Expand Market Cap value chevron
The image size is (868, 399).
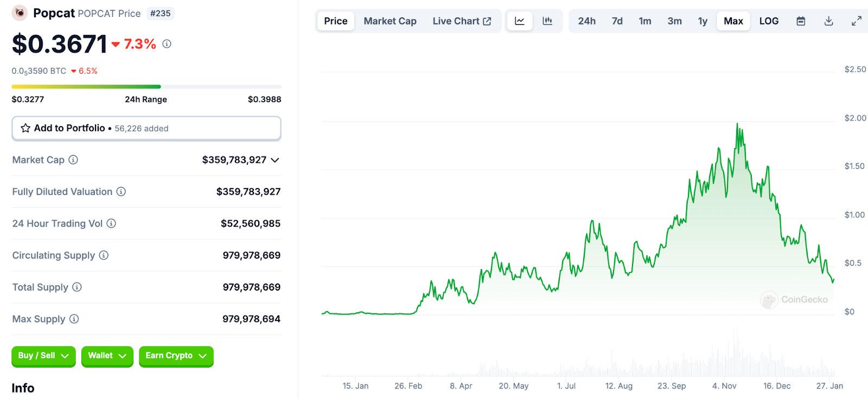tap(275, 160)
